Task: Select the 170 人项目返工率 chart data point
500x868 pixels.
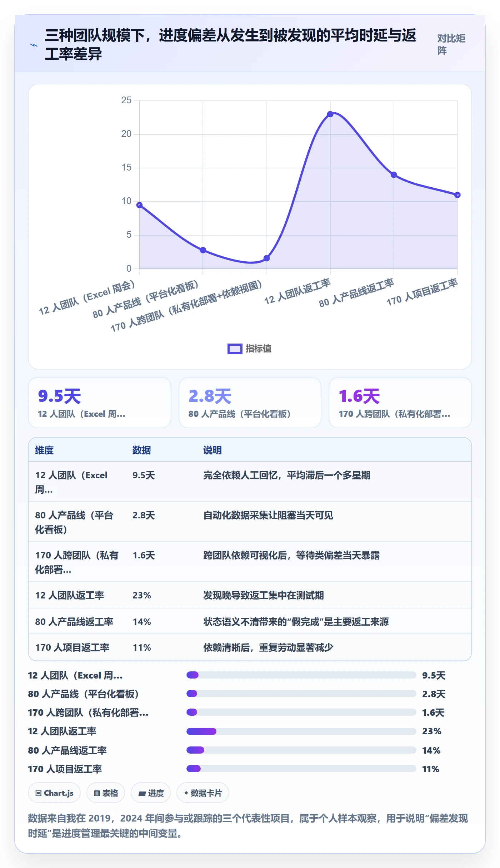Action: click(457, 195)
